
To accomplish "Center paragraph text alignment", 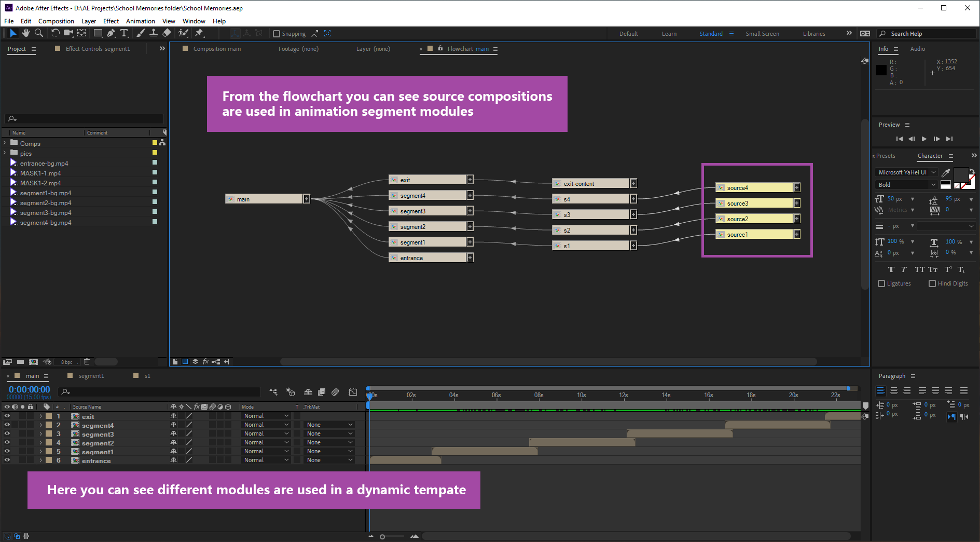I will [x=894, y=391].
